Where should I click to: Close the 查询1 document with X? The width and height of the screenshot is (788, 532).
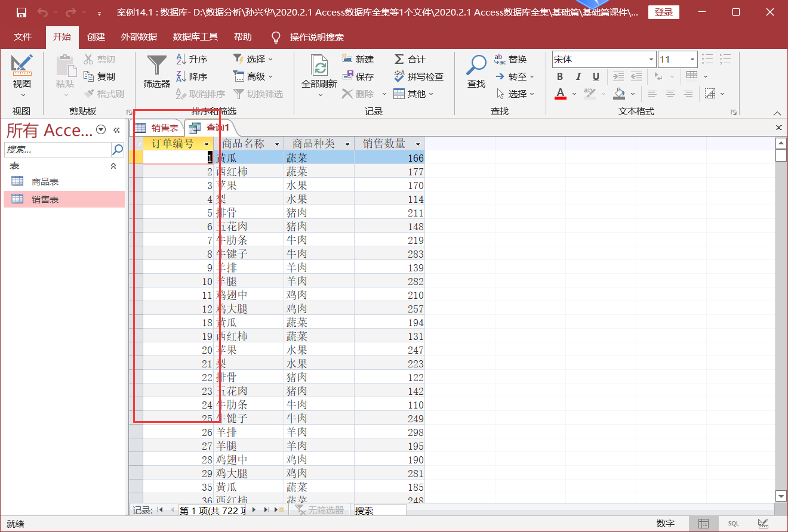(x=778, y=128)
